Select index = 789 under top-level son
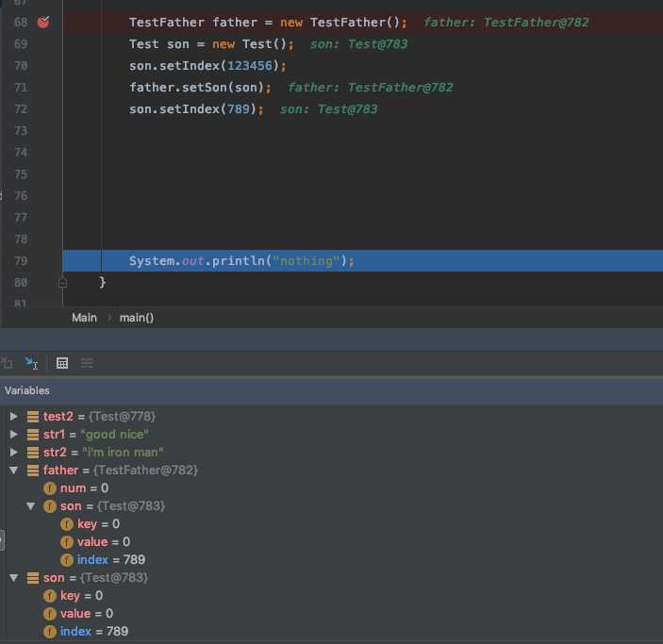663x644 pixels. coord(332,632)
